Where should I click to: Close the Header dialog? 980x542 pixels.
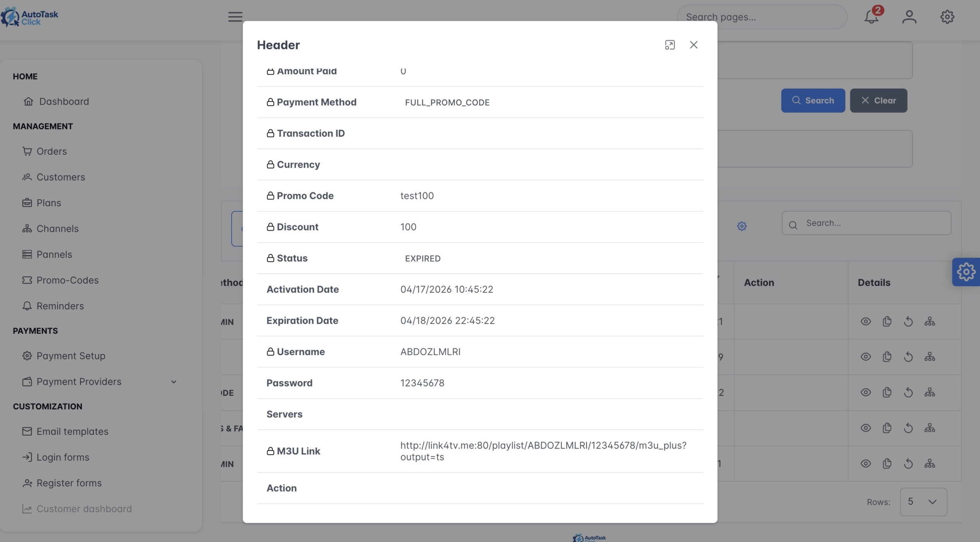click(694, 45)
